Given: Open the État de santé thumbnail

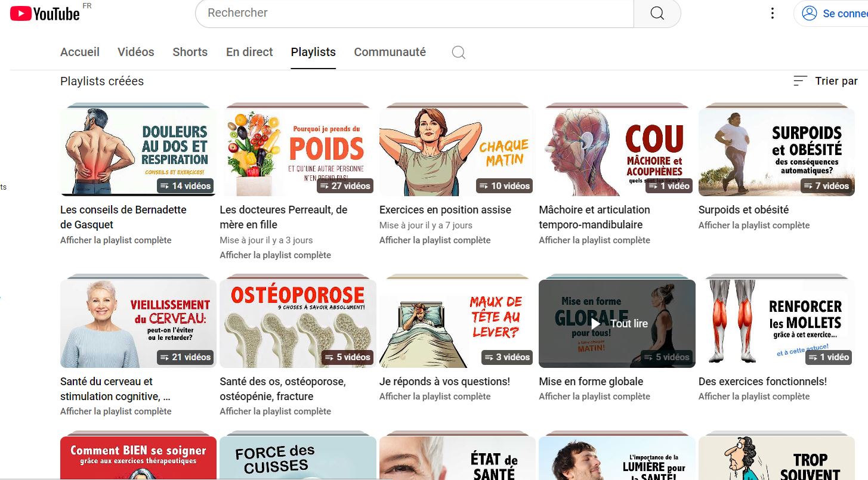Looking at the screenshot, I should pos(458,459).
